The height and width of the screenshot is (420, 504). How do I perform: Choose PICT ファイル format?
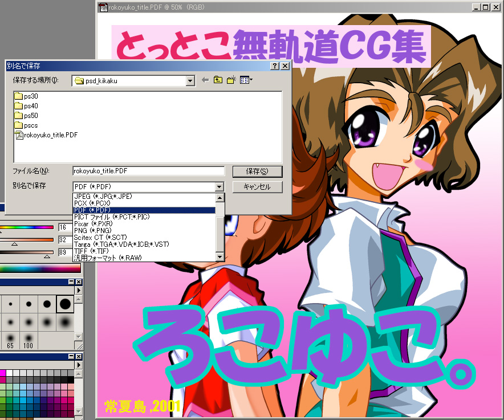[x=144, y=217]
